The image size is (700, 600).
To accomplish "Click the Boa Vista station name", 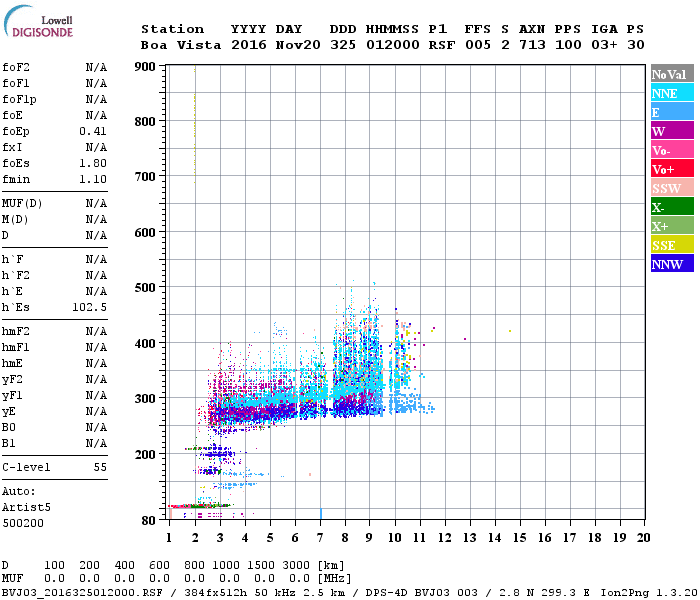I will [x=181, y=45].
